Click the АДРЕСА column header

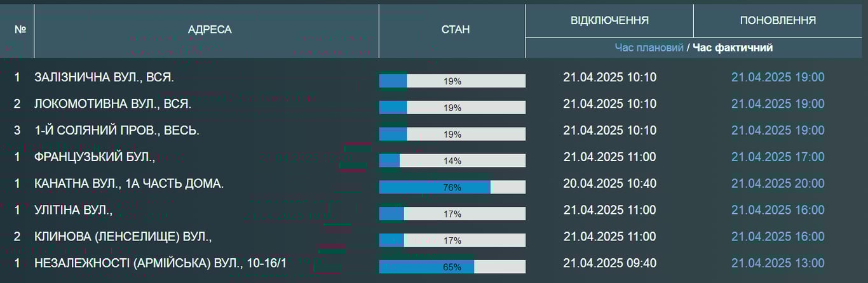tap(210, 30)
